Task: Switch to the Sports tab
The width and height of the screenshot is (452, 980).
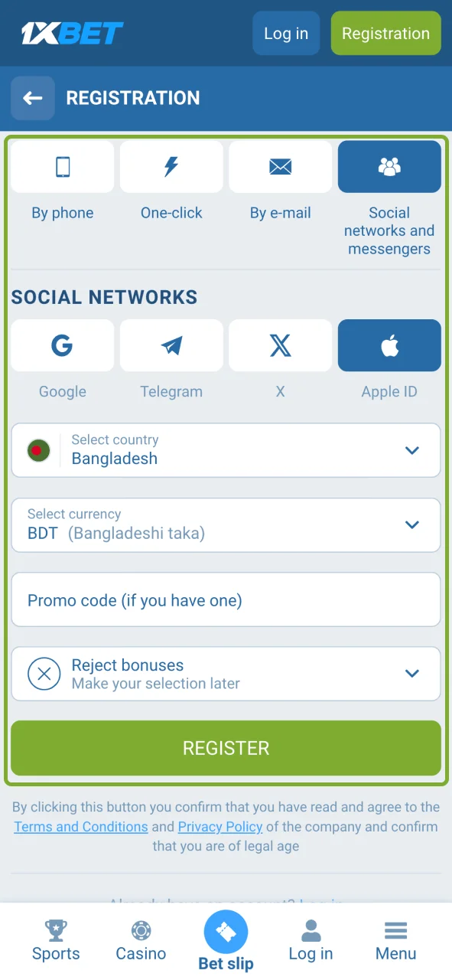Action: coord(56,941)
